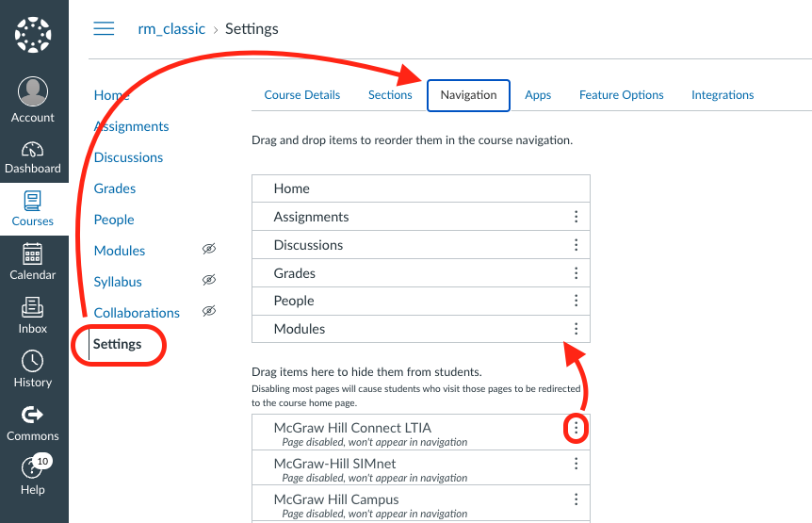Open options menu for McGraw-Hill SIMnet row
812x523 pixels.
click(576, 464)
